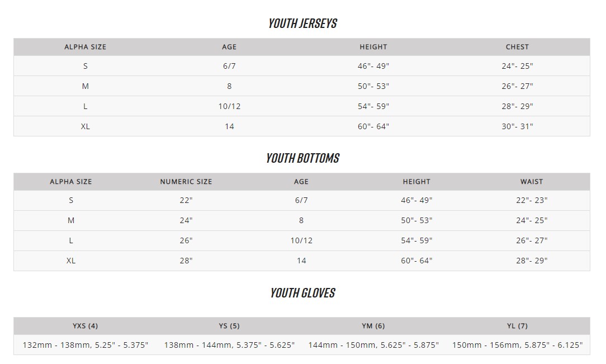Select the Alpha Size header in Youth Bottoms
The width and height of the screenshot is (606, 364).
(x=71, y=182)
